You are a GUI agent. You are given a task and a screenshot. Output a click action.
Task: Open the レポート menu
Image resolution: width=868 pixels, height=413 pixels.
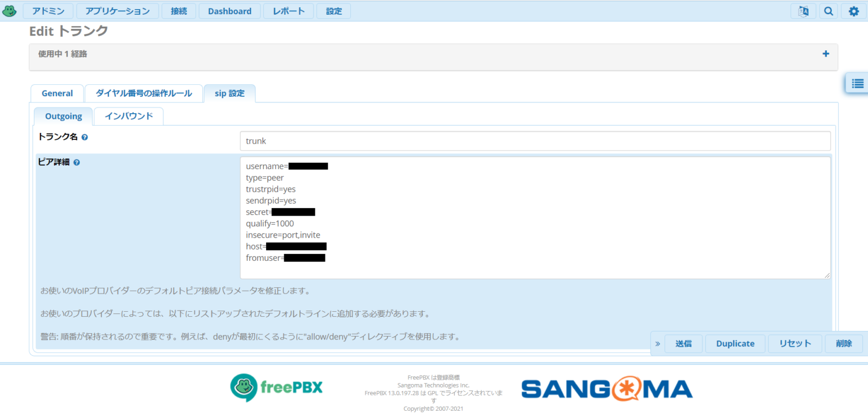pos(288,11)
